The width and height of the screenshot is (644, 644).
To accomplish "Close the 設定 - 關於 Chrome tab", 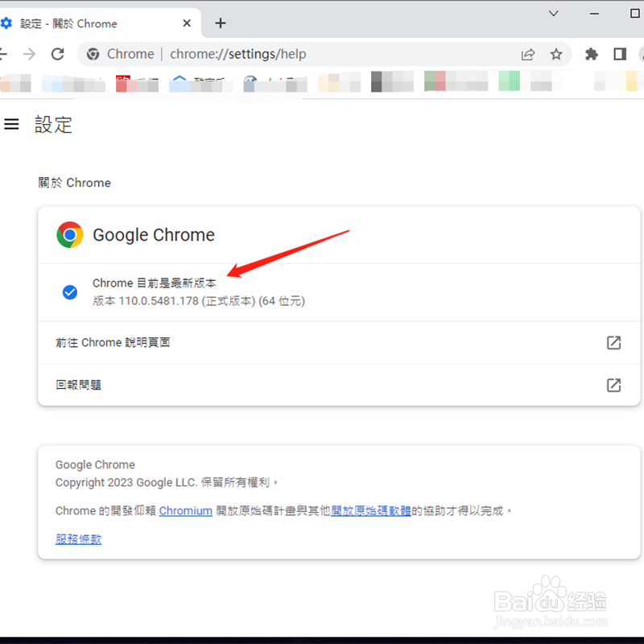I will click(187, 23).
